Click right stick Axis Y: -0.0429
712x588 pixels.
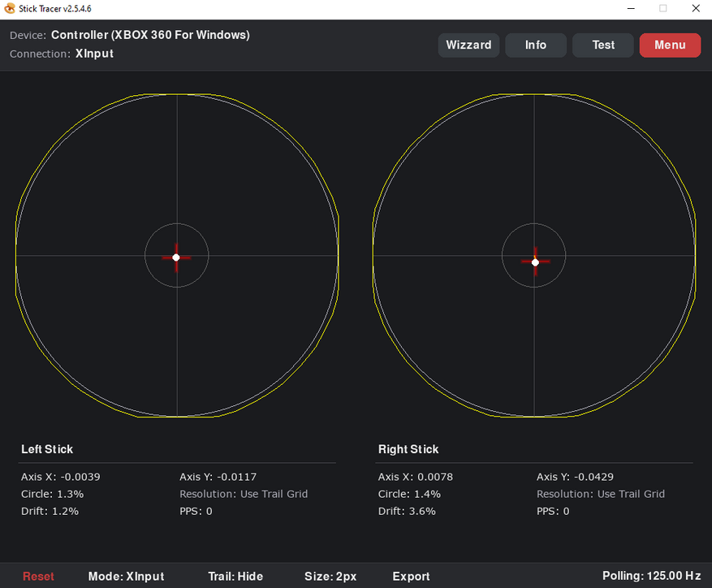pyautogui.click(x=575, y=477)
